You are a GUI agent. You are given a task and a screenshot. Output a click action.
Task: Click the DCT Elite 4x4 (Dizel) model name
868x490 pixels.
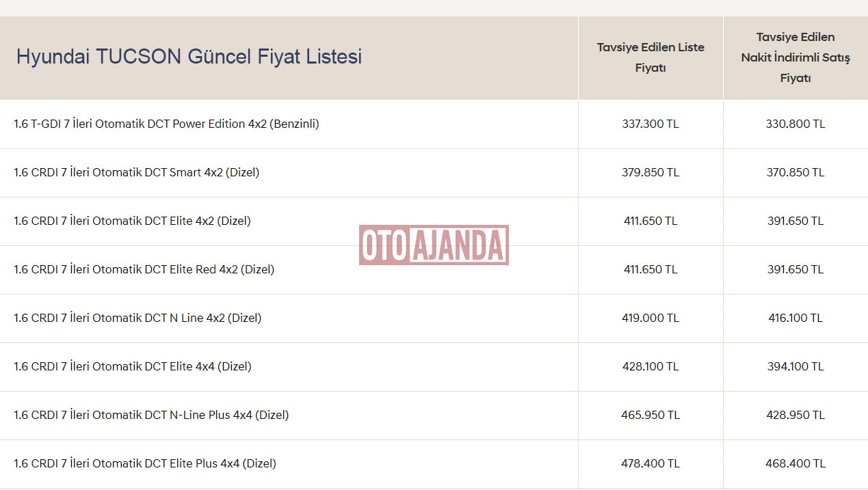pyautogui.click(x=133, y=366)
